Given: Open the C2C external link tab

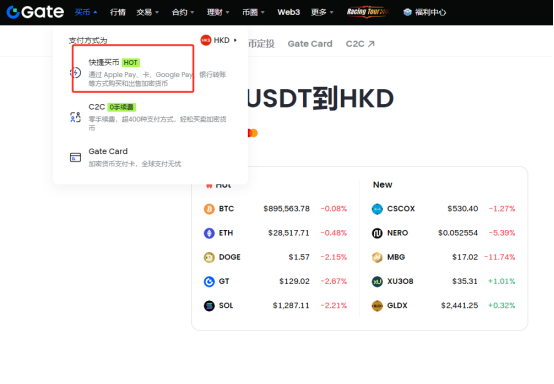Looking at the screenshot, I should (360, 44).
